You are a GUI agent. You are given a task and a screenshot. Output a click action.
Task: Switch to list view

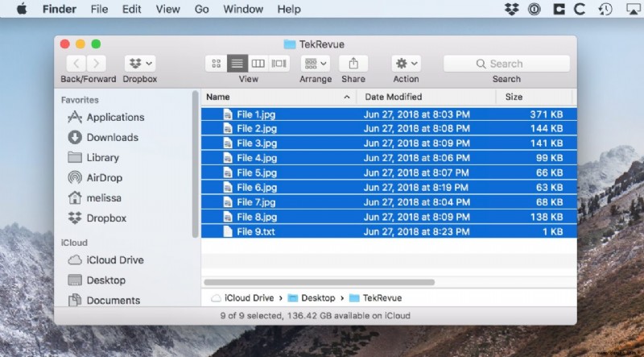tap(237, 64)
